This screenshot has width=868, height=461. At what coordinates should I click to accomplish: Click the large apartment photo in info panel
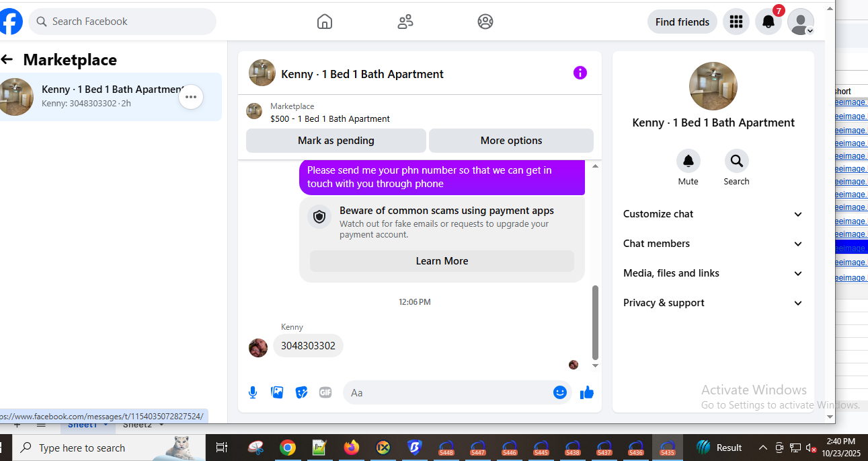[713, 86]
